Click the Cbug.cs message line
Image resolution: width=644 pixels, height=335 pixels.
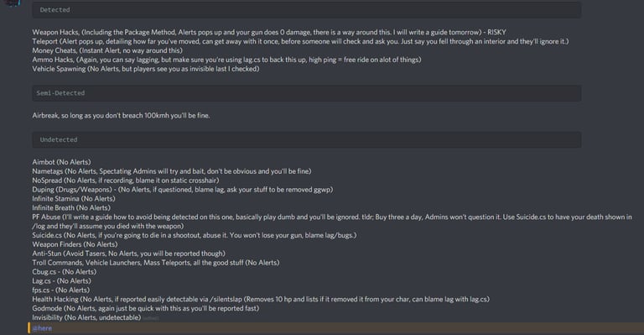point(65,272)
